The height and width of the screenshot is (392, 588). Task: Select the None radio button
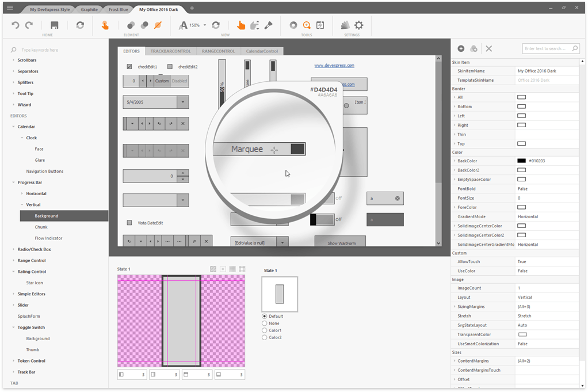point(265,324)
